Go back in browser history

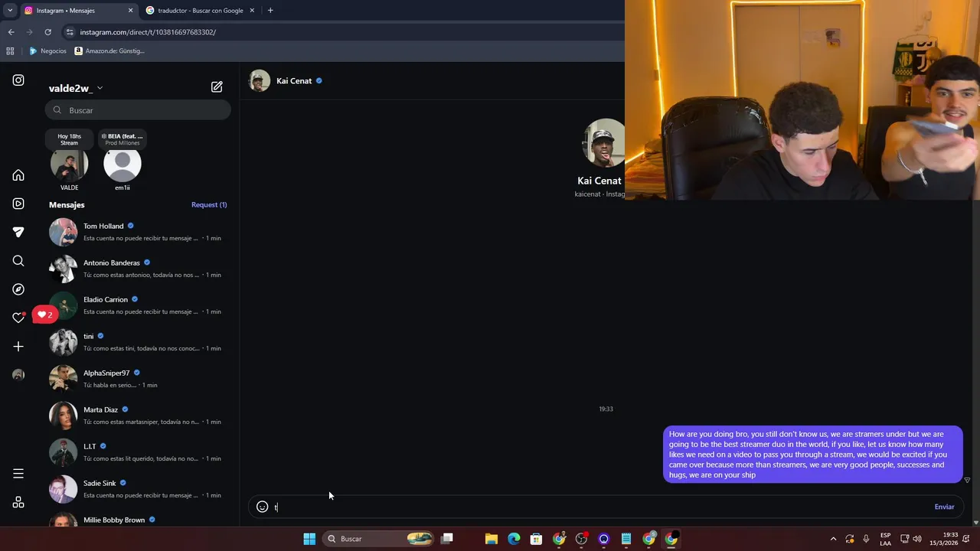click(x=11, y=32)
